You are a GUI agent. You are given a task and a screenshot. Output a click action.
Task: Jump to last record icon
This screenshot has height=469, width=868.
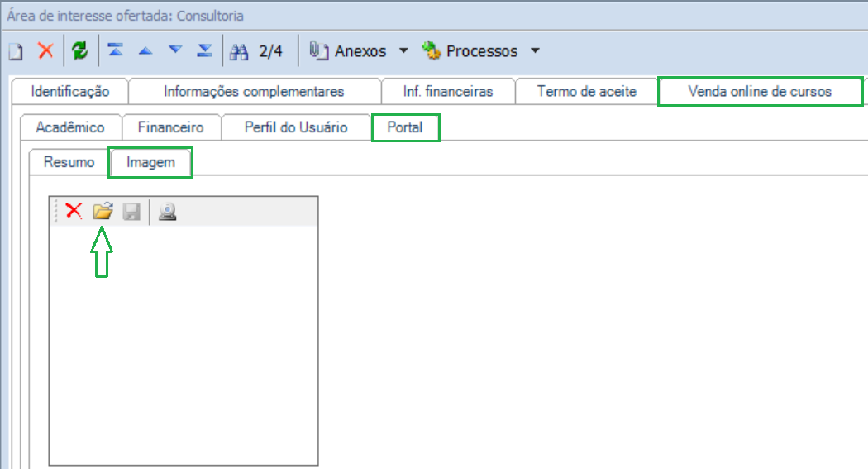point(205,50)
